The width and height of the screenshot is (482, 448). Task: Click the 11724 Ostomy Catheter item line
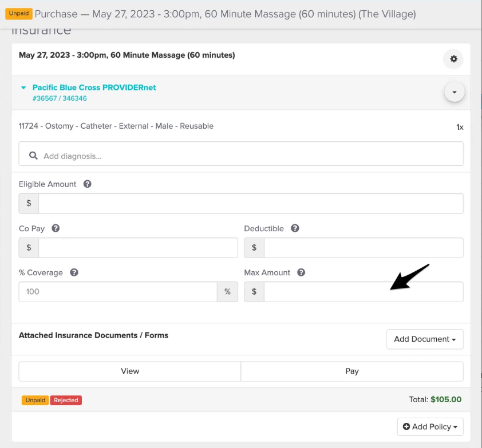[x=116, y=126]
